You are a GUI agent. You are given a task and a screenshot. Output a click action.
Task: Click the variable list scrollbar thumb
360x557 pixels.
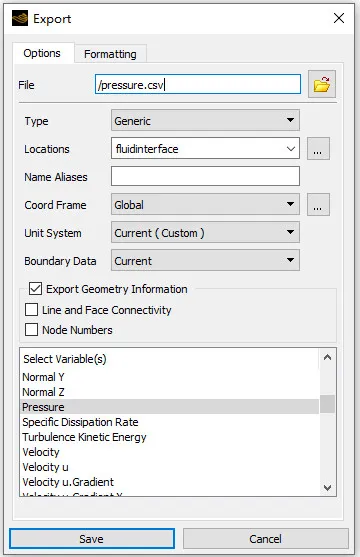pos(327,404)
